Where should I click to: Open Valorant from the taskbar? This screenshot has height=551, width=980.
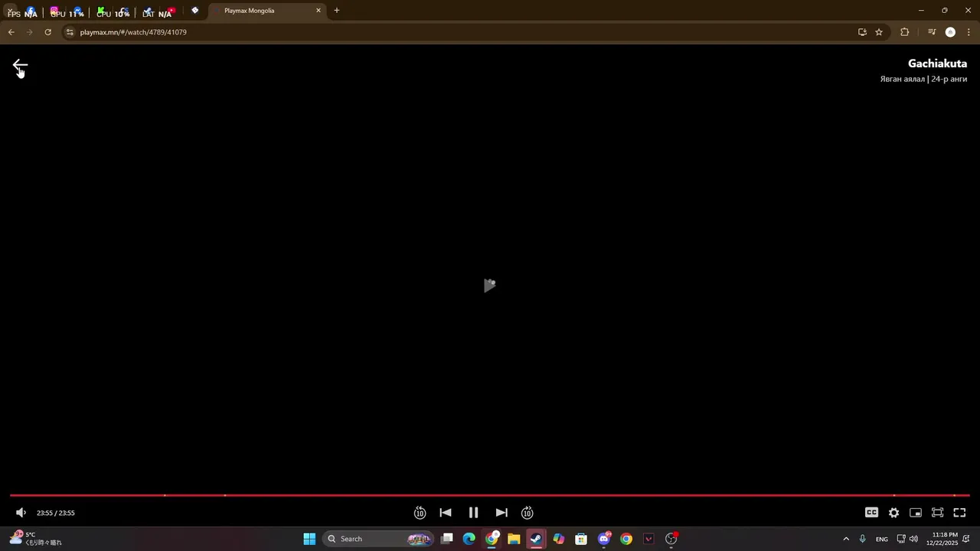coord(648,539)
